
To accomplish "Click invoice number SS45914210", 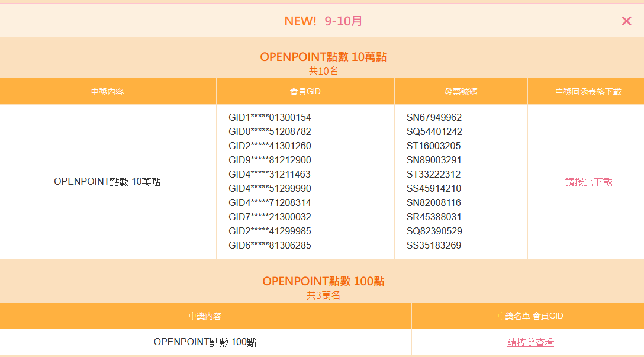I will (434, 189).
